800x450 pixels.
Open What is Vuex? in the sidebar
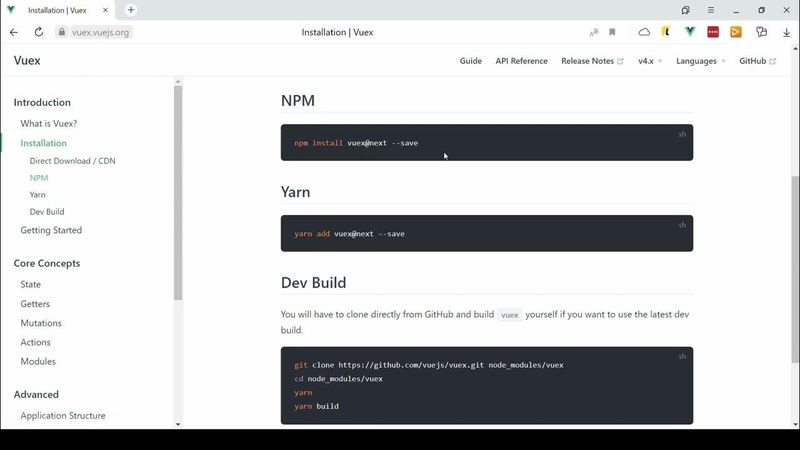click(x=49, y=123)
